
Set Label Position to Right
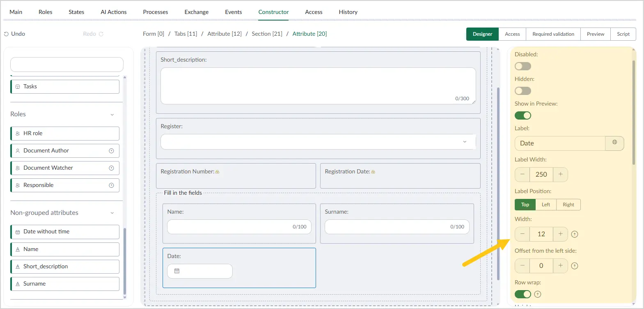click(x=568, y=205)
